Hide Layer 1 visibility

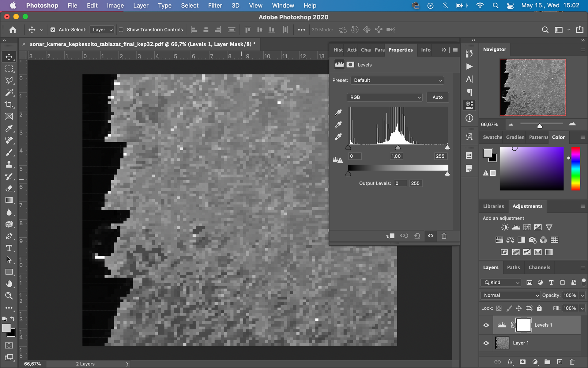click(x=486, y=343)
